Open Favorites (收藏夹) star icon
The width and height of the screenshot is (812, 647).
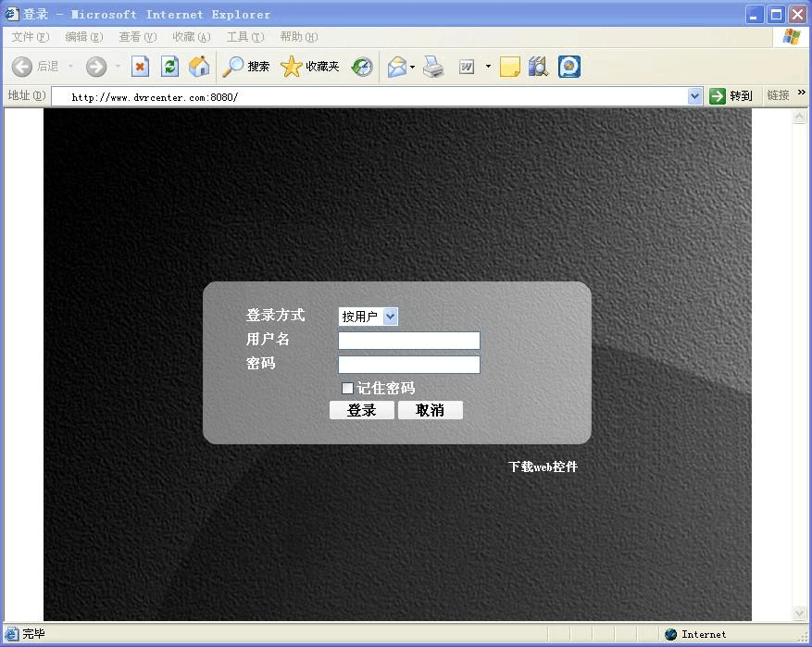[x=310, y=67]
